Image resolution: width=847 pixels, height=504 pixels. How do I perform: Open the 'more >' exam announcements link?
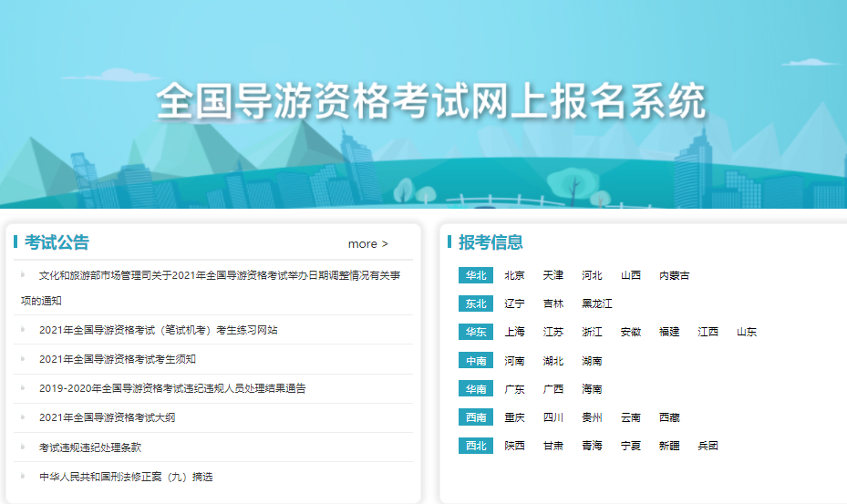pos(367,243)
